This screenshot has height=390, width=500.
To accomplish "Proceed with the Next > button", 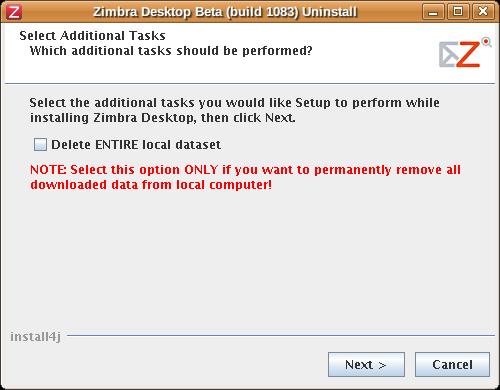I will [366, 364].
